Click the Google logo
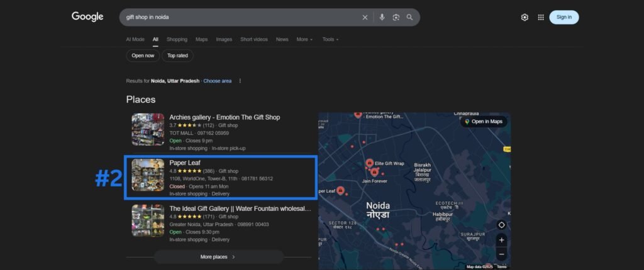The image size is (644, 270). pos(87,17)
